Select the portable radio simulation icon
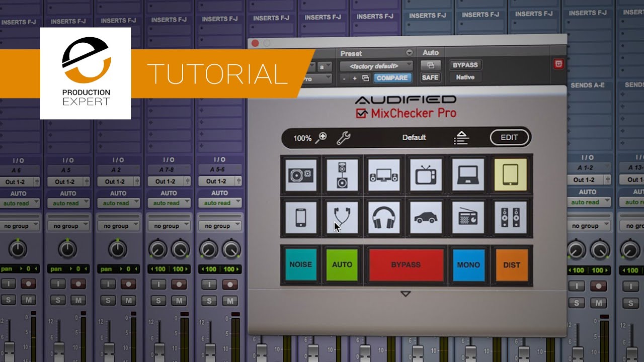 [468, 218]
